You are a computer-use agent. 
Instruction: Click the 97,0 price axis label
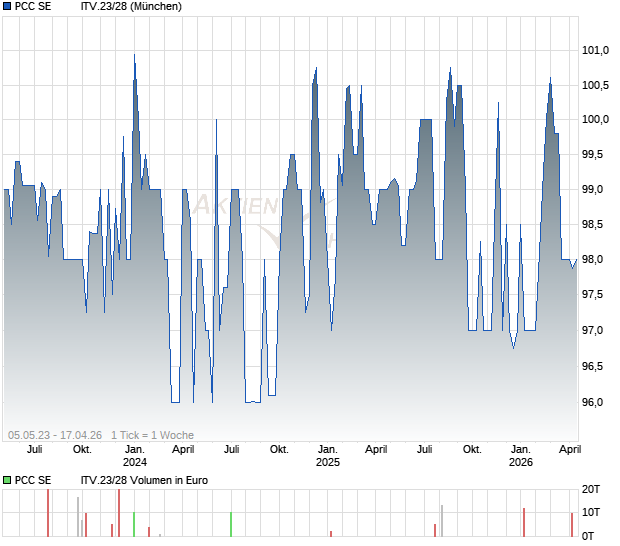(x=595, y=331)
